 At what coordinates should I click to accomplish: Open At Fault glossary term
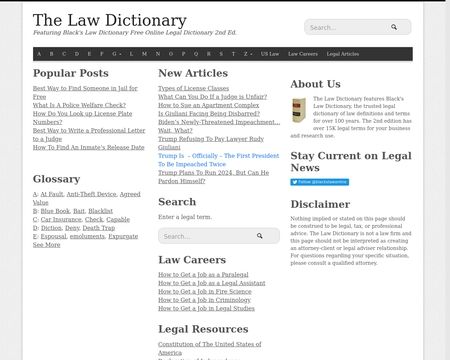click(x=52, y=194)
